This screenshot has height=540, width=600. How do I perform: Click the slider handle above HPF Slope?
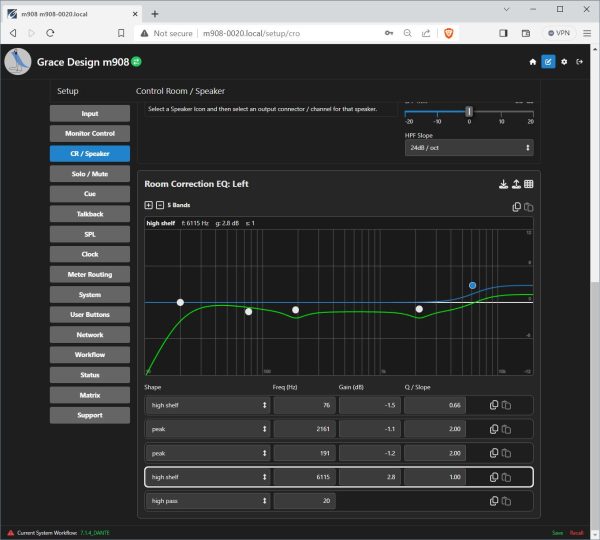point(469,112)
